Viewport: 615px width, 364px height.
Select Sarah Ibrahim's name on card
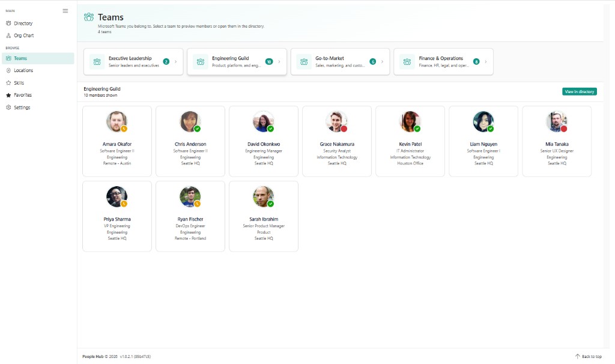point(264,219)
